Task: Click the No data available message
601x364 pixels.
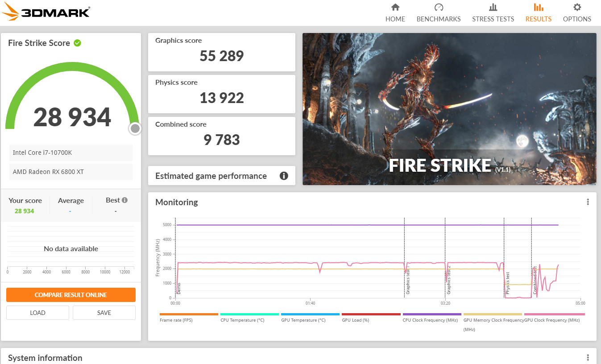Action: 71,249
